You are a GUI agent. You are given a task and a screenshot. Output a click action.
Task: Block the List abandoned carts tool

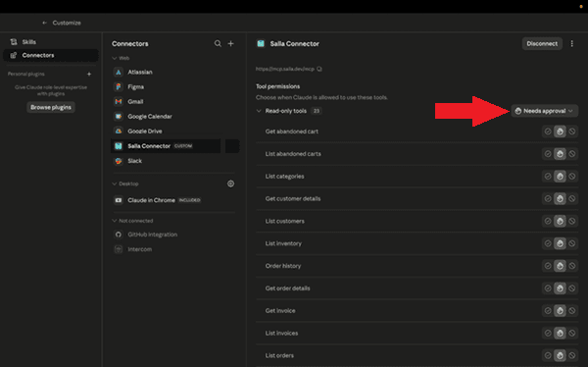[x=572, y=154]
